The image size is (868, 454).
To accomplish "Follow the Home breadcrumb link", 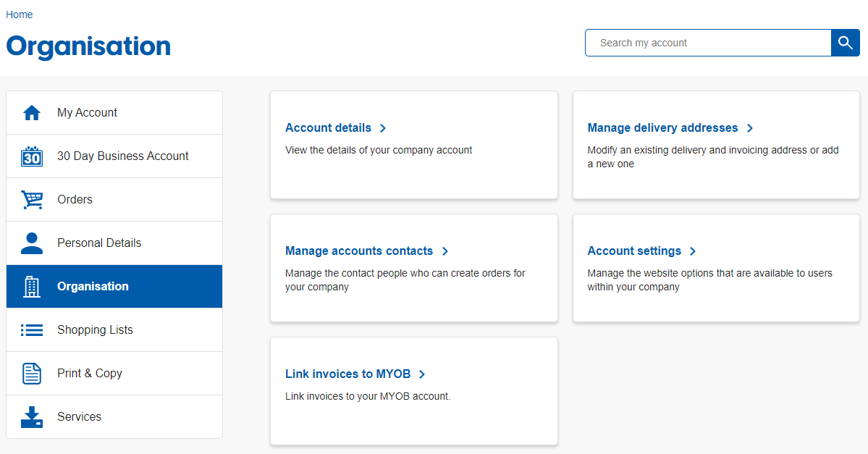I will 19,14.
